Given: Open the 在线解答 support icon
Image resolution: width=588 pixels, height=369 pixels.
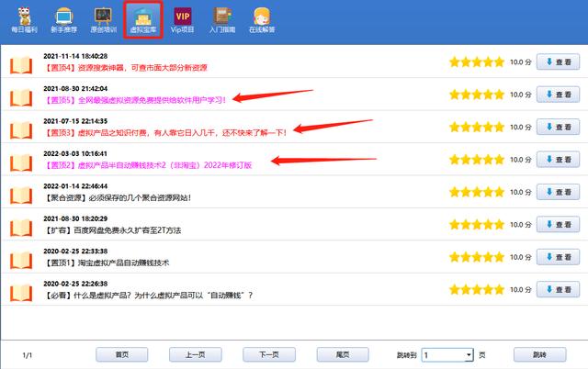Looking at the screenshot, I should tap(262, 20).
